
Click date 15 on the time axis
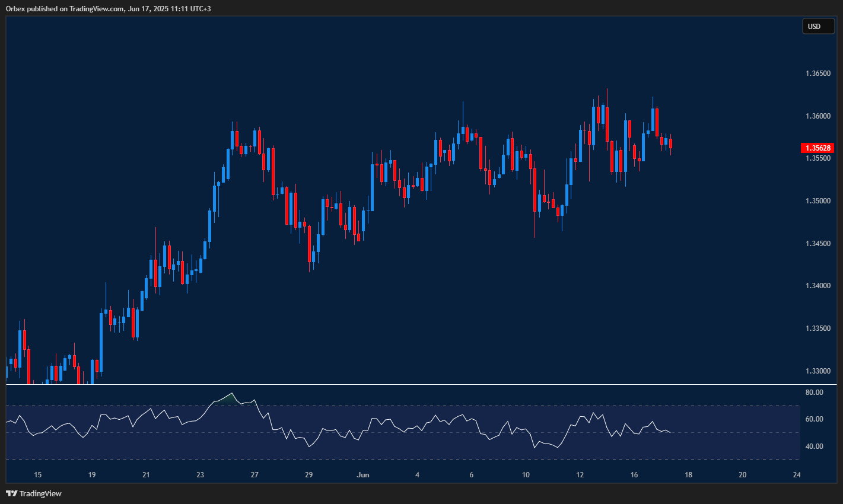point(38,475)
